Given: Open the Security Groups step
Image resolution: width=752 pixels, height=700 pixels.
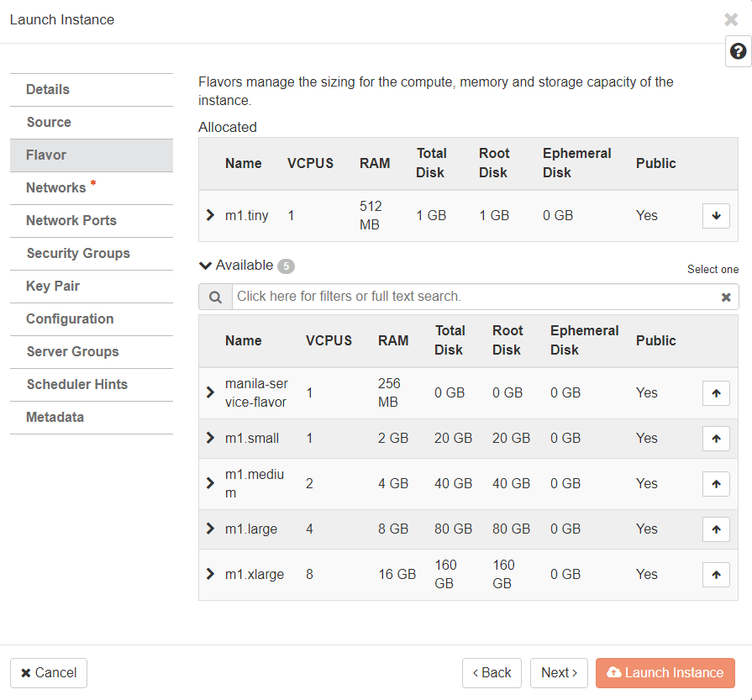Looking at the screenshot, I should pos(78,254).
